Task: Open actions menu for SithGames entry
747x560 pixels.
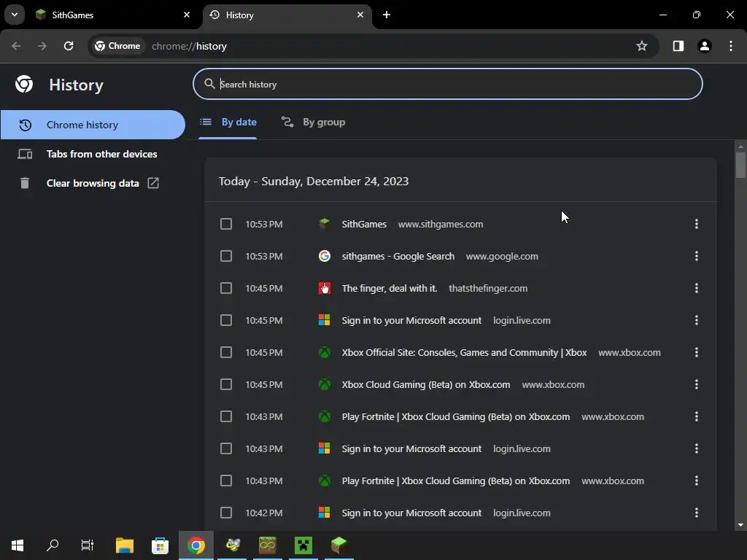Action: tap(696, 224)
